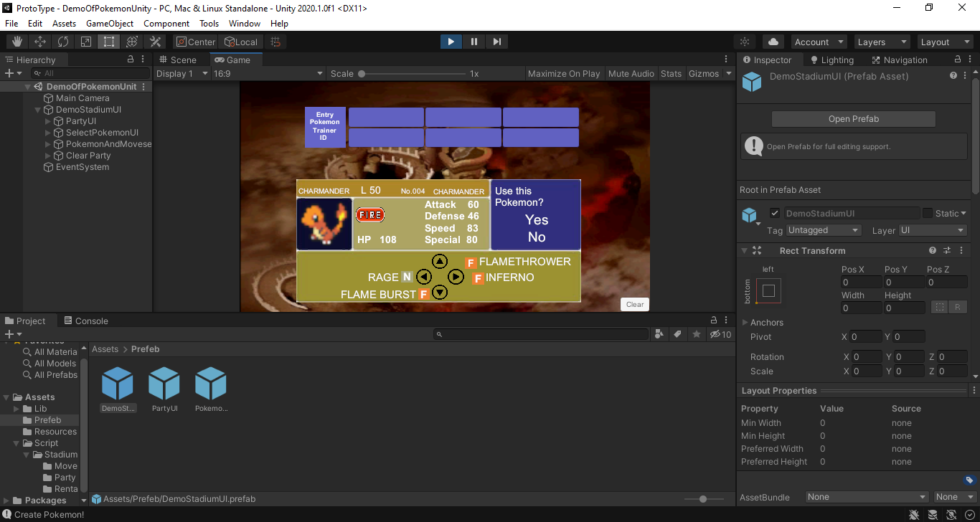The image size is (980, 522).
Task: Switch to the Console tab
Action: [86, 321]
